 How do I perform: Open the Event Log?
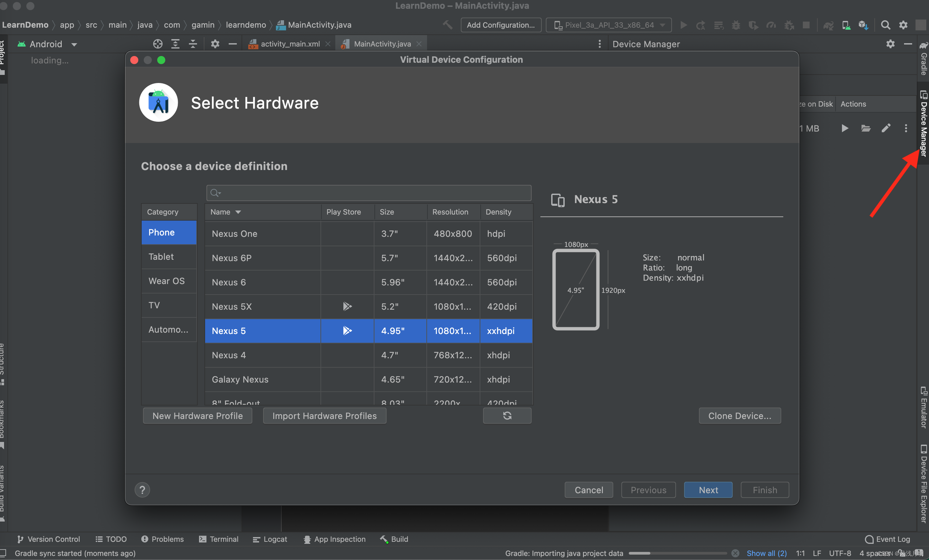pos(887,539)
